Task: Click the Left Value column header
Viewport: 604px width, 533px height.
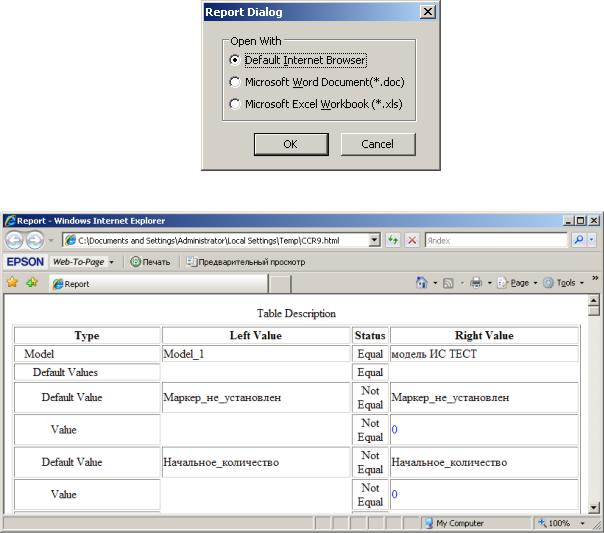Action: click(256, 335)
